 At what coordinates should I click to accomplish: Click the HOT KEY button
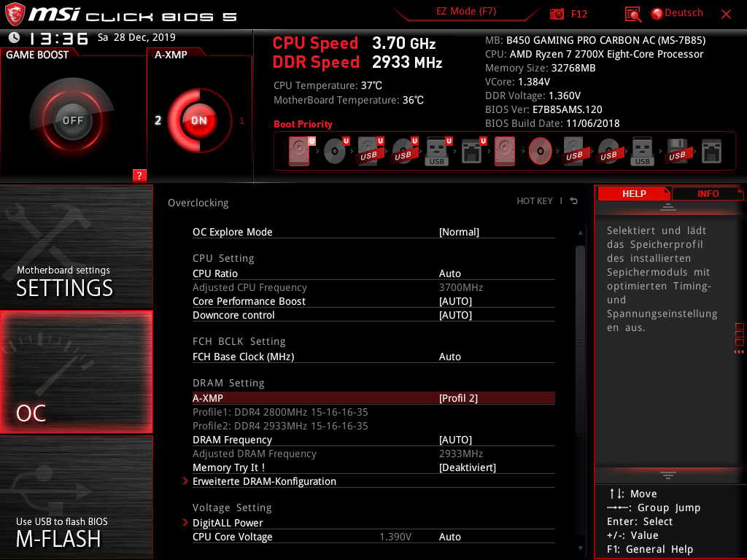(535, 201)
